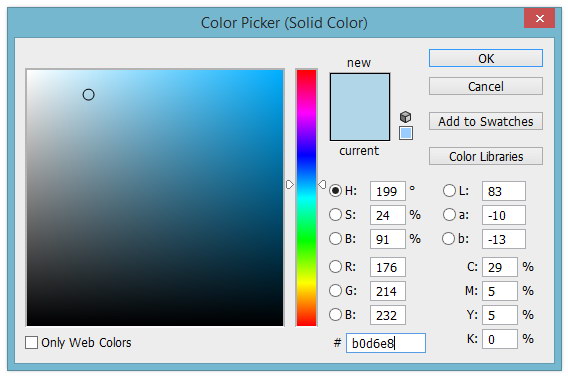Click the left hue slider arrow
This screenshot has height=380, width=568.
[289, 185]
